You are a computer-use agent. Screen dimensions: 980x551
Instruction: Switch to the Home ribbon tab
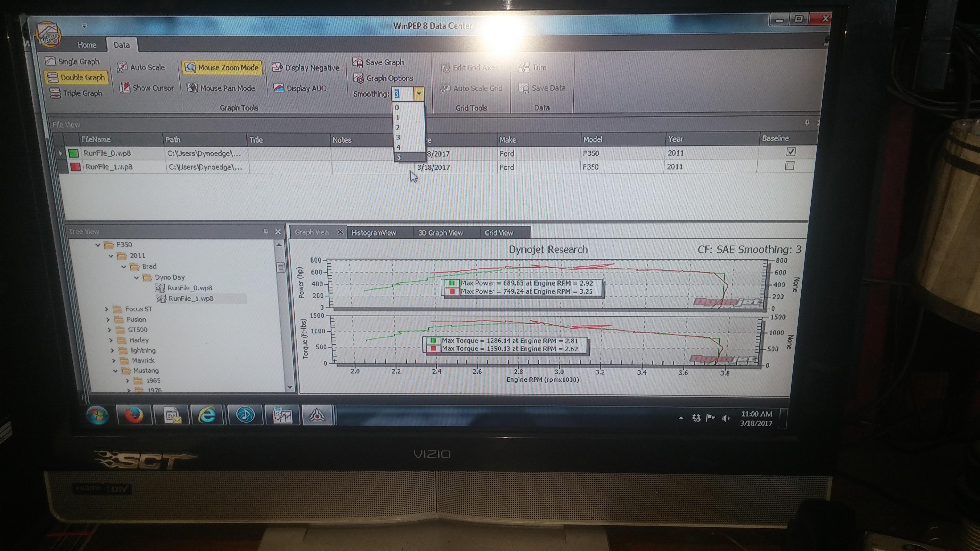point(87,45)
